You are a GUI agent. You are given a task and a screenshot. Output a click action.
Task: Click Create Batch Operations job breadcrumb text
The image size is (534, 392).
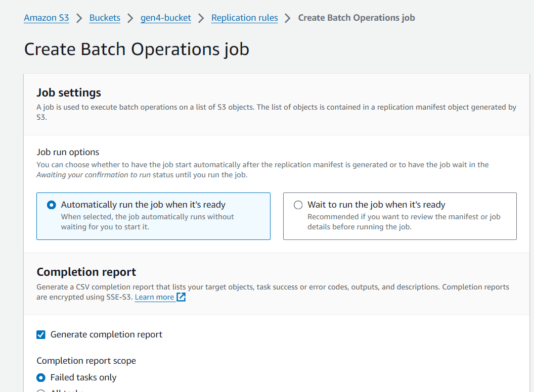coord(357,18)
